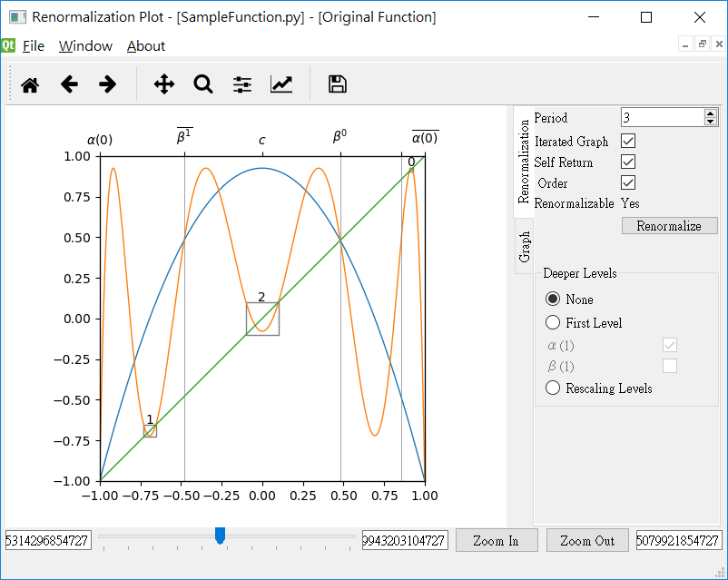Activate the Zoom to rectangle tool
The height and width of the screenshot is (580, 728).
tap(203, 84)
